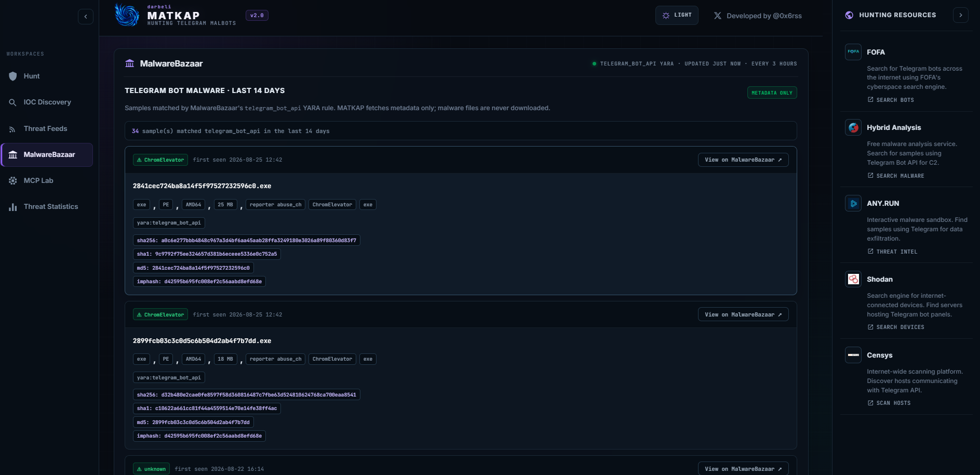Click the Censys logo icon
The width and height of the screenshot is (980, 475).
click(853, 355)
